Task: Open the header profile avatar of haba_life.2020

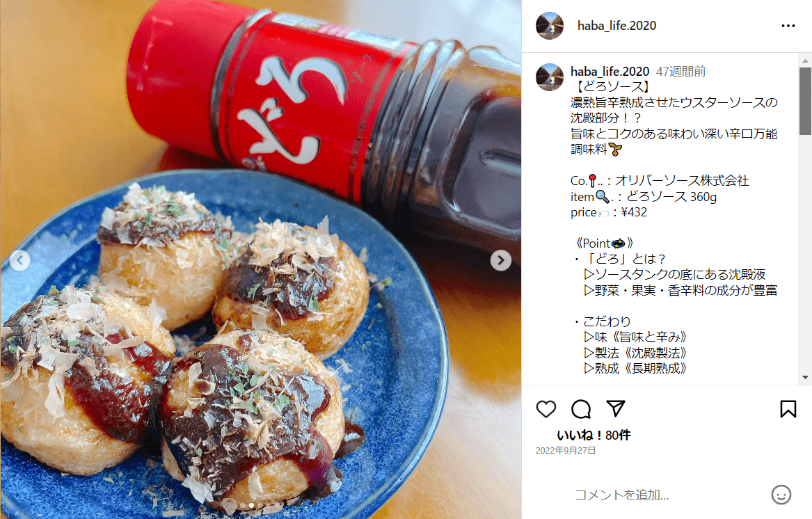Action: [550, 25]
